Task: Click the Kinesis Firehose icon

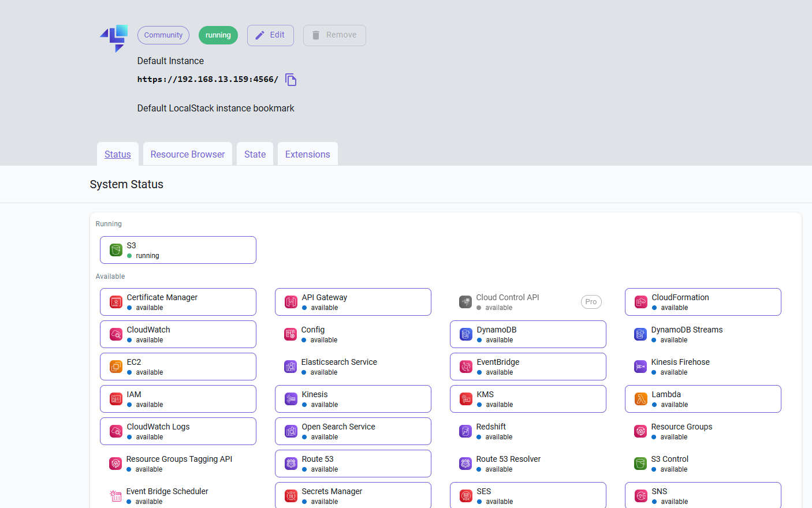Action: (x=640, y=367)
